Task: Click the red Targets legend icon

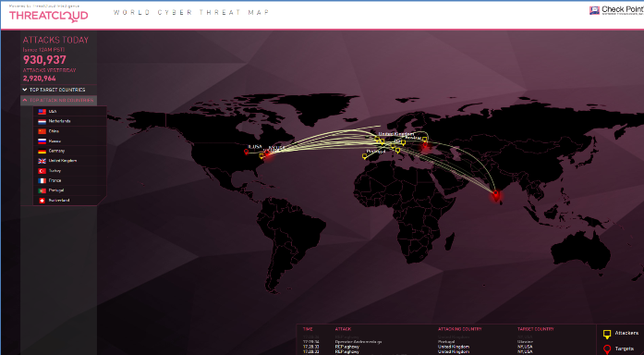Action: tap(607, 349)
